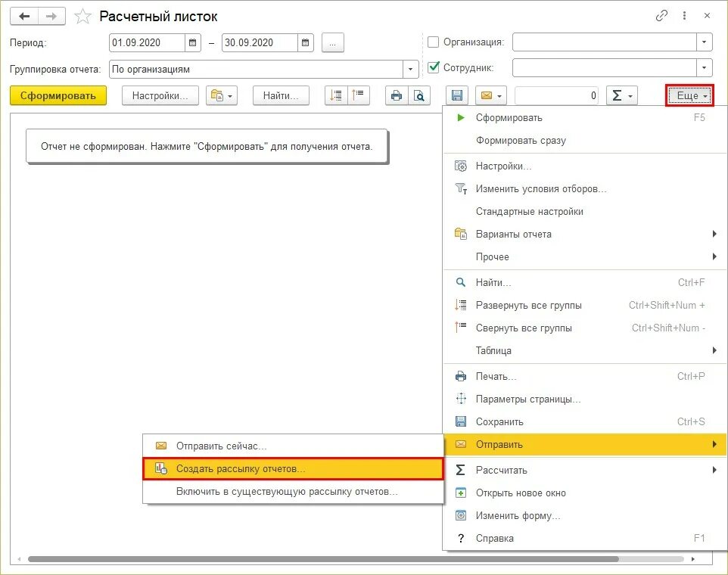Click the horizontal scrollbar thumb

[323, 559]
